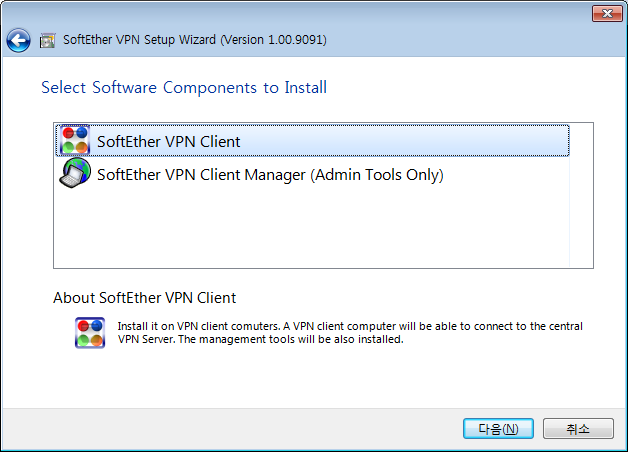Proceed with the 다음(N) button

[498, 429]
